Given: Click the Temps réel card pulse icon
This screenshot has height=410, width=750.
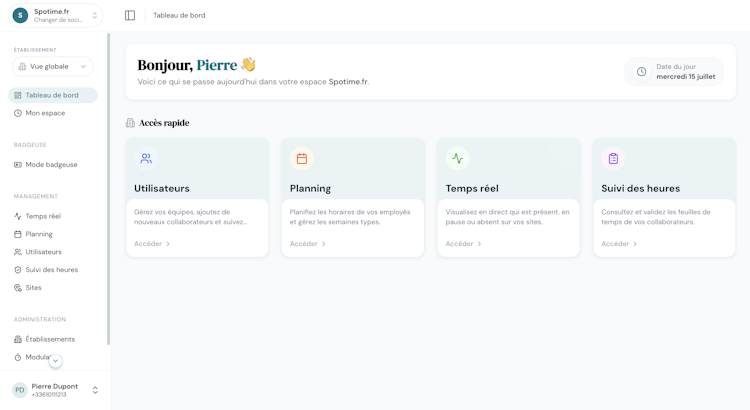Looking at the screenshot, I should coord(457,158).
